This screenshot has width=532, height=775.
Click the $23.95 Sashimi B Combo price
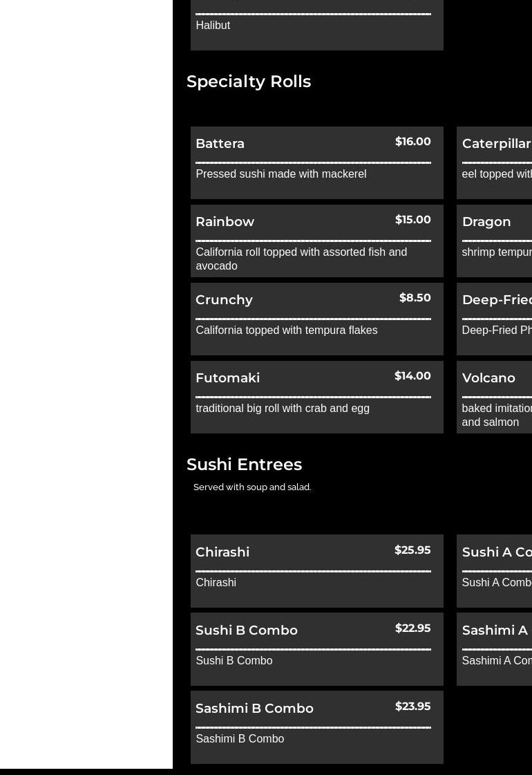[412, 707]
